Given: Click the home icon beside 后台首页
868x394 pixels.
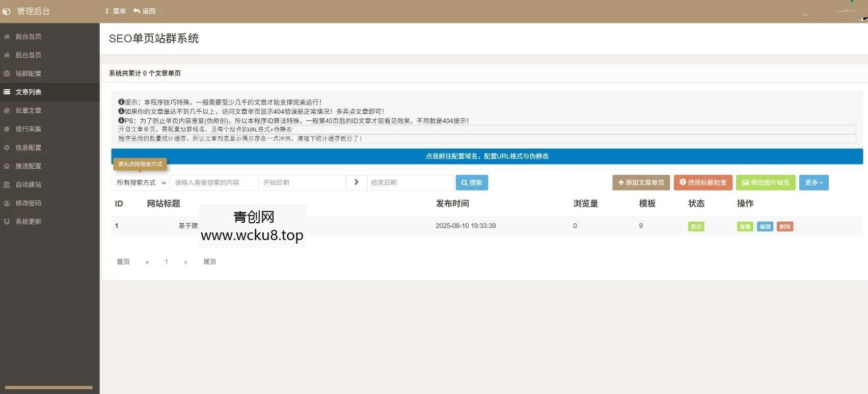Looking at the screenshot, I should (x=7, y=55).
